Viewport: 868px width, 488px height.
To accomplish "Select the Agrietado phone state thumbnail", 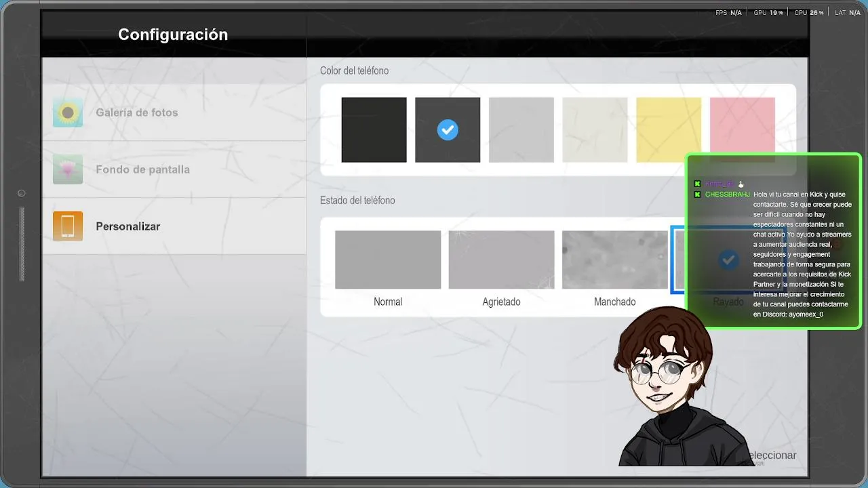I will coord(501,260).
